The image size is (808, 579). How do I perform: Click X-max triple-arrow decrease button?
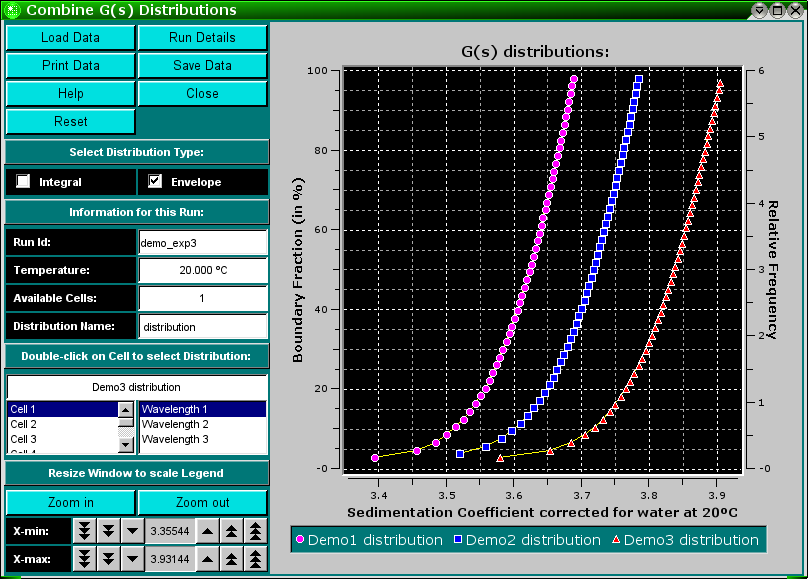pos(85,558)
